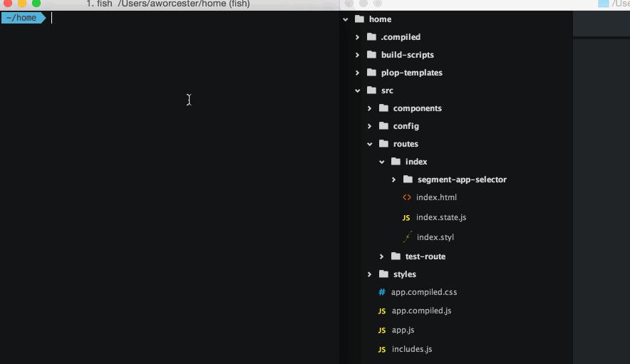Open app.js in the file tree
Viewport: 630px width, 364px height.
403,330
